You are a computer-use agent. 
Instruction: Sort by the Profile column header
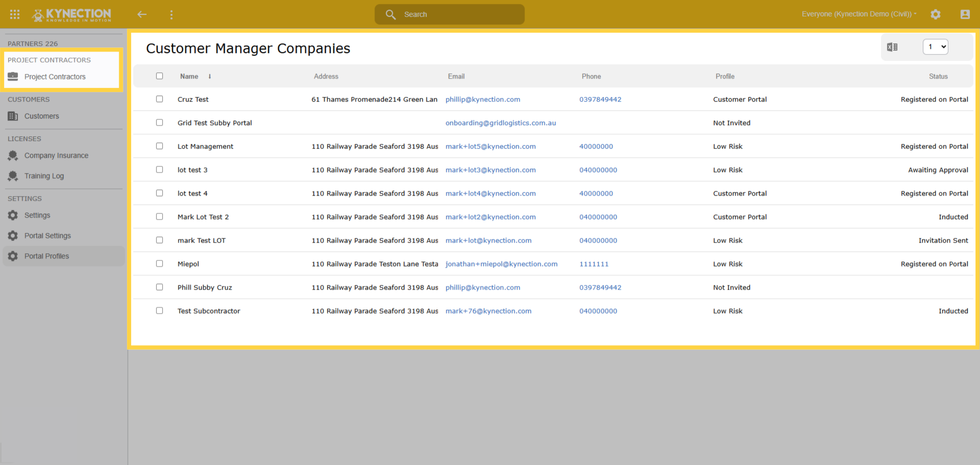(x=725, y=76)
